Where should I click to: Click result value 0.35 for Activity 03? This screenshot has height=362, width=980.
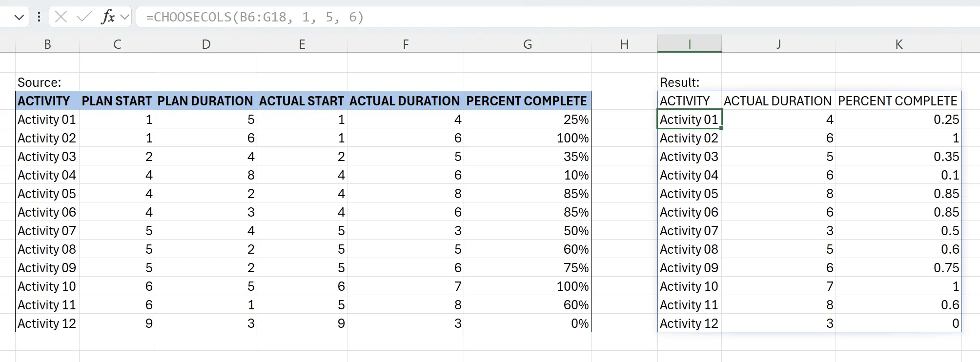click(x=898, y=156)
